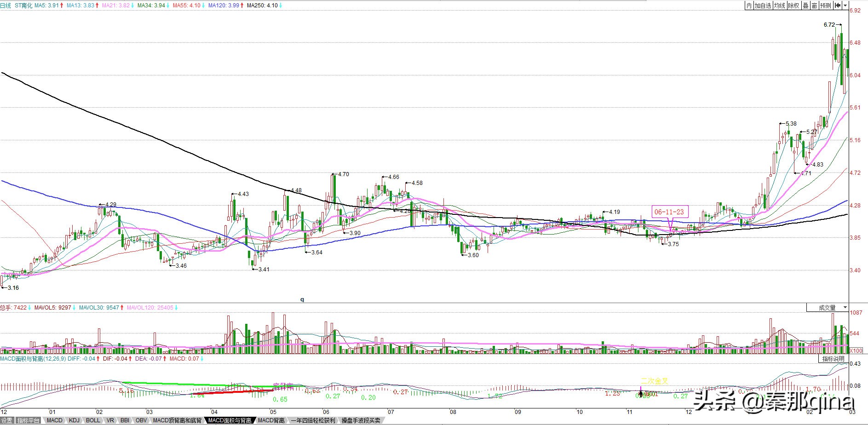Click the MA5: 3.91 label

coord(46,6)
